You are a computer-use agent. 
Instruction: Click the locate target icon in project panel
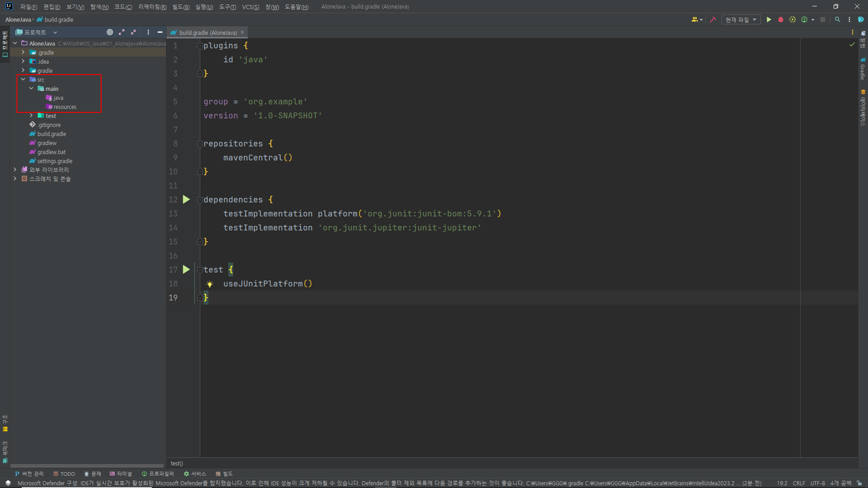110,32
